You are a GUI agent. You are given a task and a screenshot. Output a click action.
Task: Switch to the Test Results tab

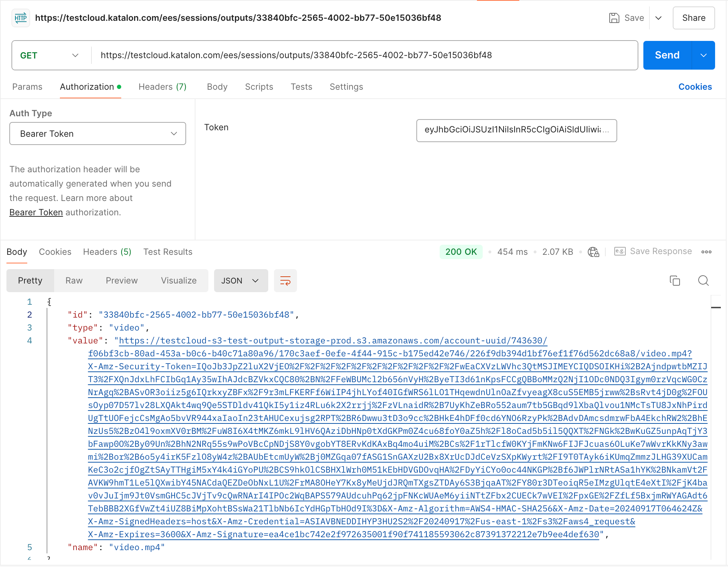[168, 252]
